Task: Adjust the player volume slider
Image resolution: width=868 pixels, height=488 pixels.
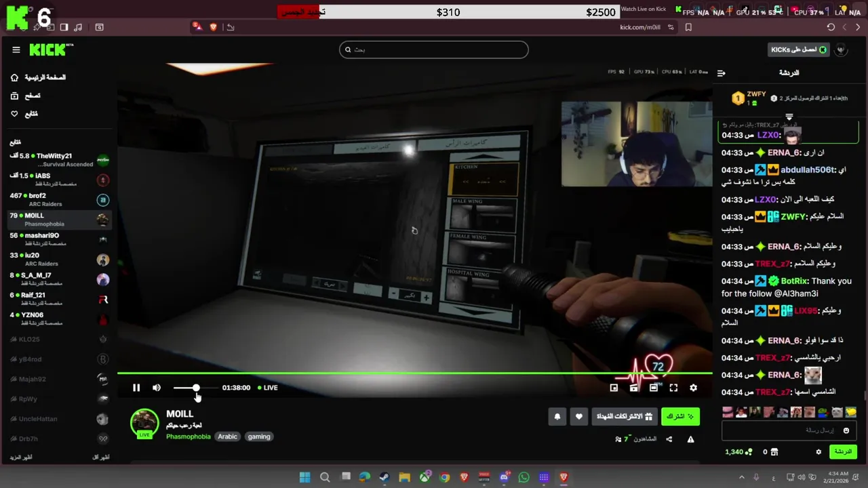Action: pos(196,388)
